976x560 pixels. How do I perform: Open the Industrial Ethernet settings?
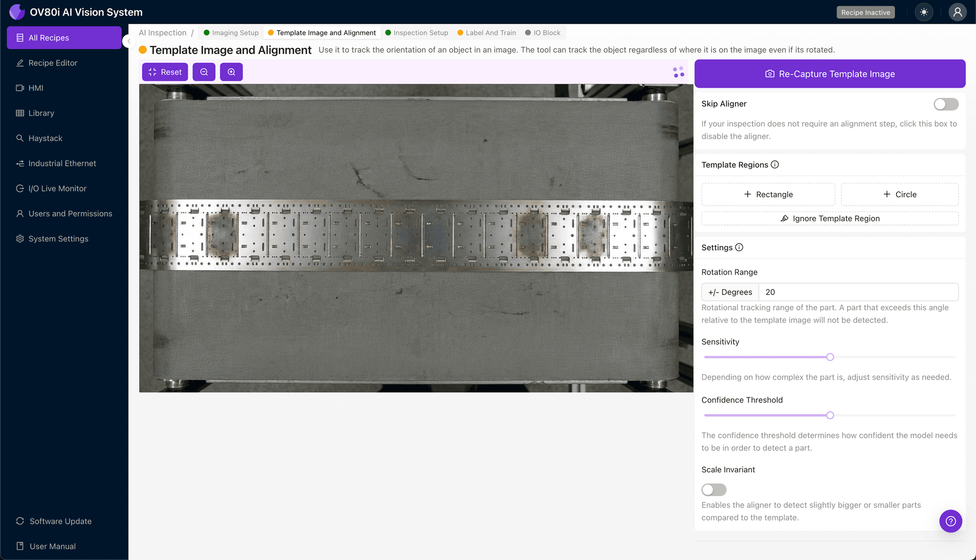pos(61,163)
